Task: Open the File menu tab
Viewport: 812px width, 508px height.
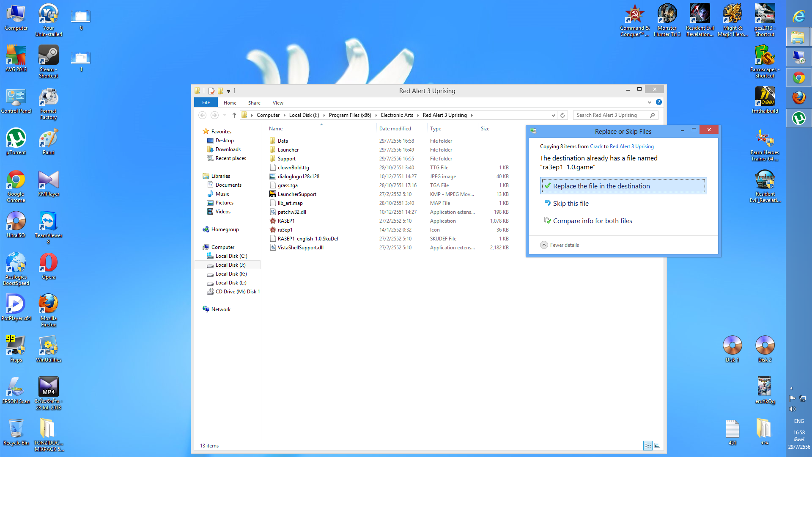Action: [206, 102]
